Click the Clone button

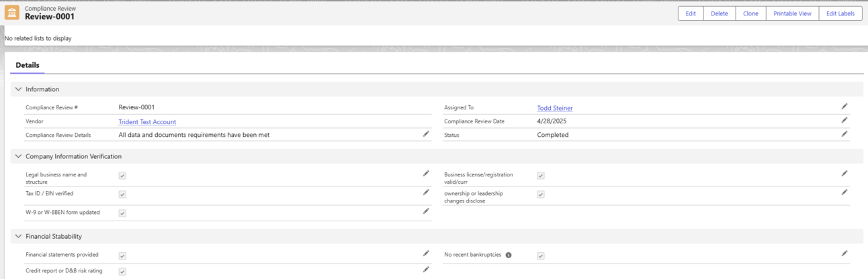(750, 13)
